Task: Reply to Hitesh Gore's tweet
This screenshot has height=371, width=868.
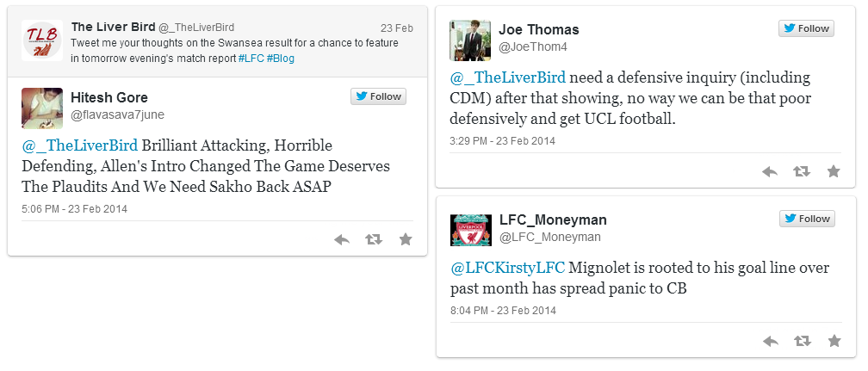Action: pos(342,239)
